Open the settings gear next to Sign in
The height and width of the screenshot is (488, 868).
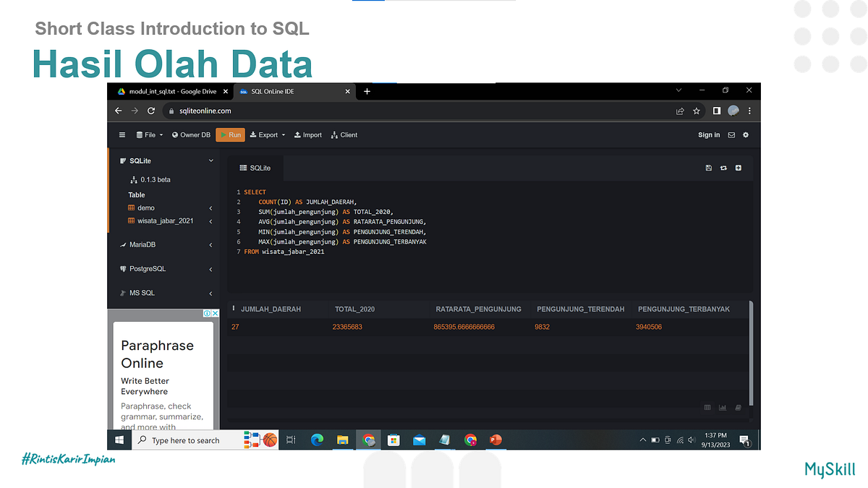(x=745, y=134)
